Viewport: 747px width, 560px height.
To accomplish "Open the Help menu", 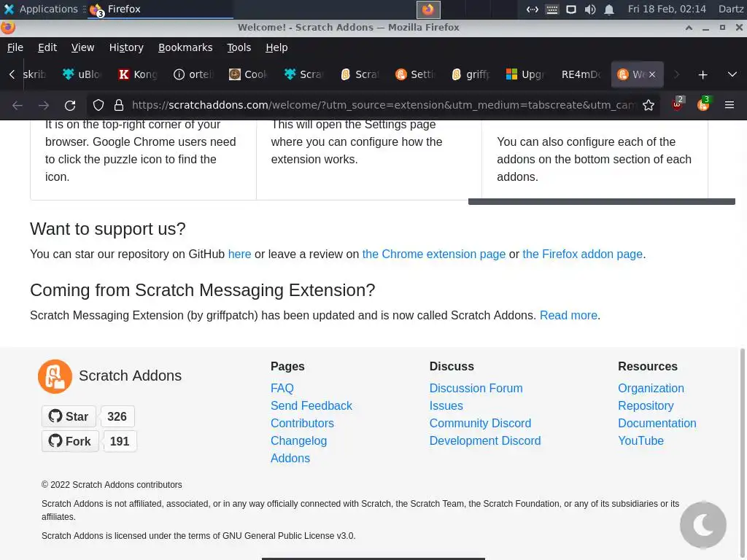I will pyautogui.click(x=276, y=47).
